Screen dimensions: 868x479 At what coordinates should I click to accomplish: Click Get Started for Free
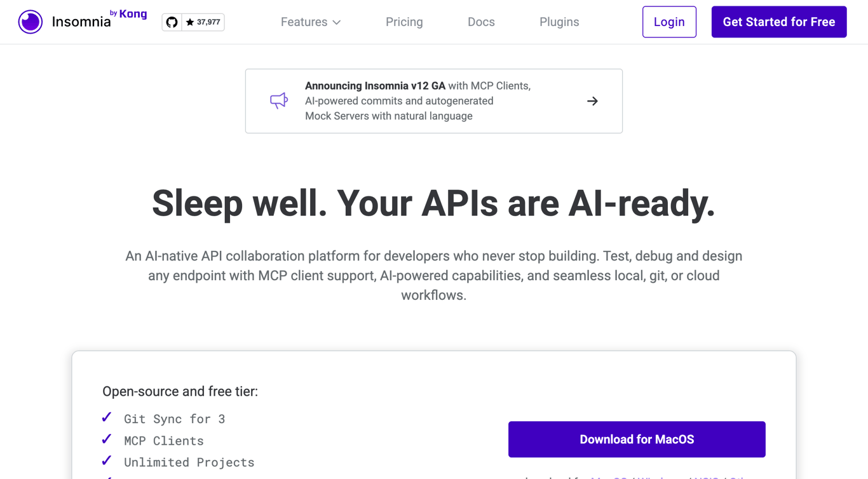(x=778, y=21)
